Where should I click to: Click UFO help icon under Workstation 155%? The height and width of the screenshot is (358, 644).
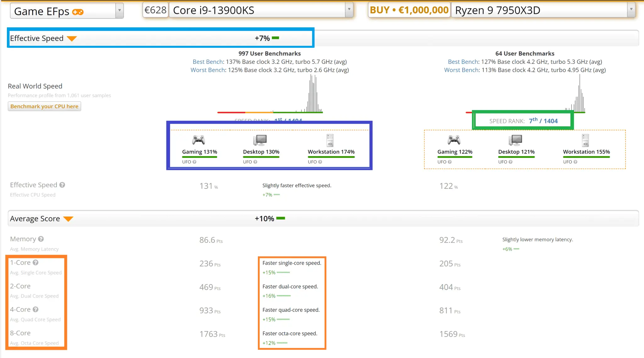pyautogui.click(x=575, y=162)
